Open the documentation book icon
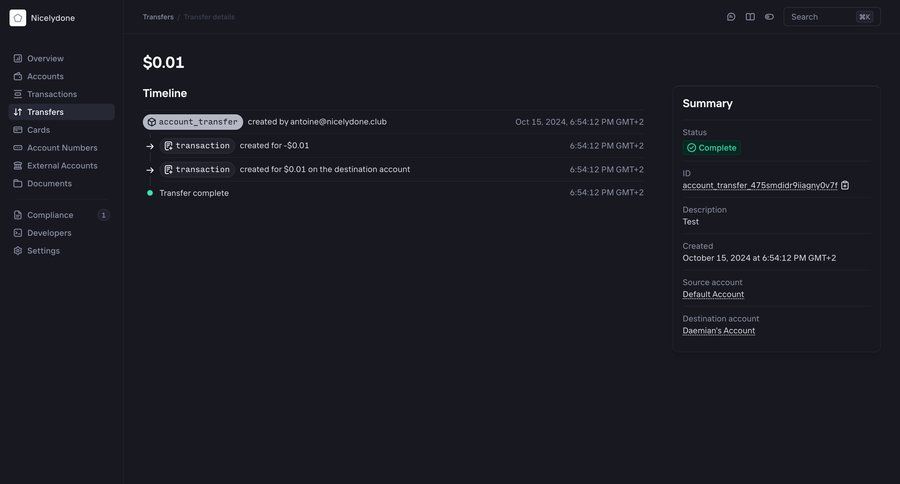The height and width of the screenshot is (484, 900). [750, 17]
